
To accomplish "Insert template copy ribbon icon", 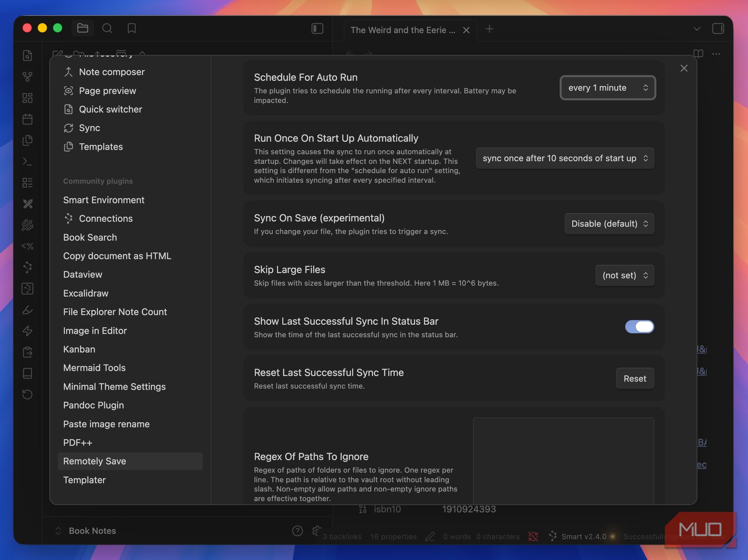I will click(27, 140).
